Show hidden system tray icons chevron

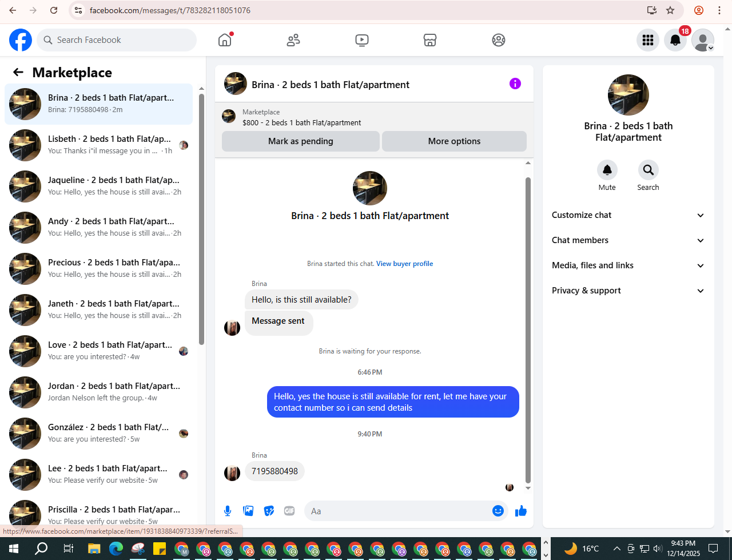tap(616, 549)
